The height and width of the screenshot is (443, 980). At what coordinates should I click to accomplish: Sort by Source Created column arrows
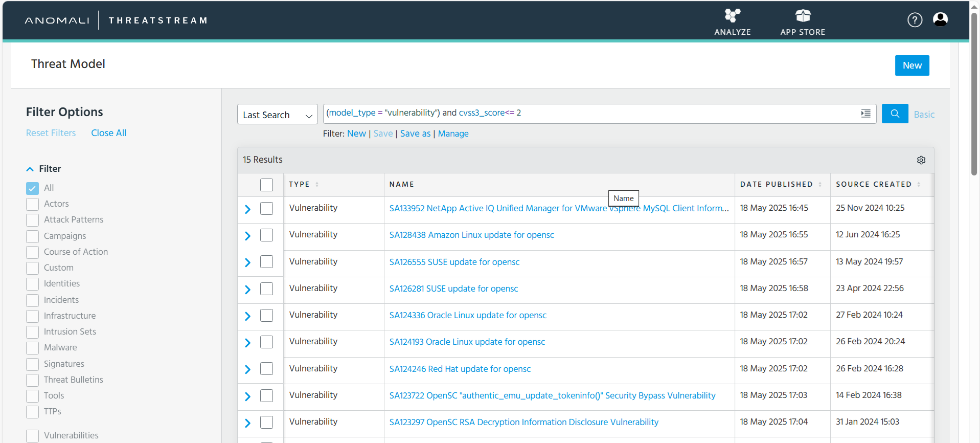click(x=919, y=184)
